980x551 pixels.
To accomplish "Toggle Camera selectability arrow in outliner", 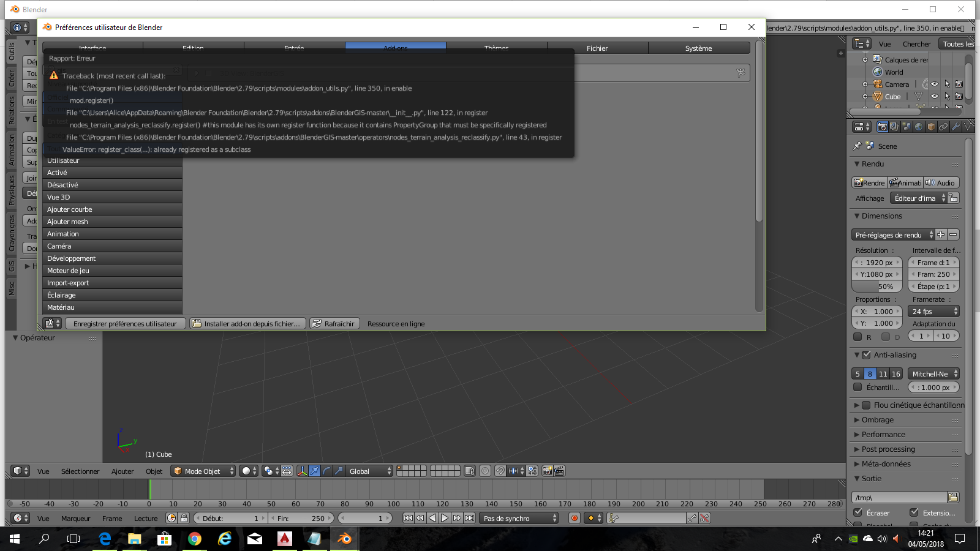I will pyautogui.click(x=947, y=84).
